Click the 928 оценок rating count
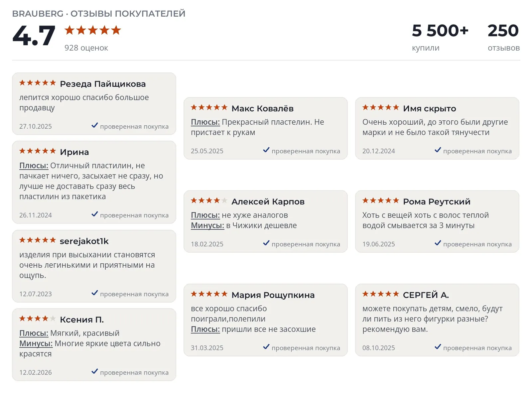This screenshot has height=399, width=532. [x=86, y=48]
